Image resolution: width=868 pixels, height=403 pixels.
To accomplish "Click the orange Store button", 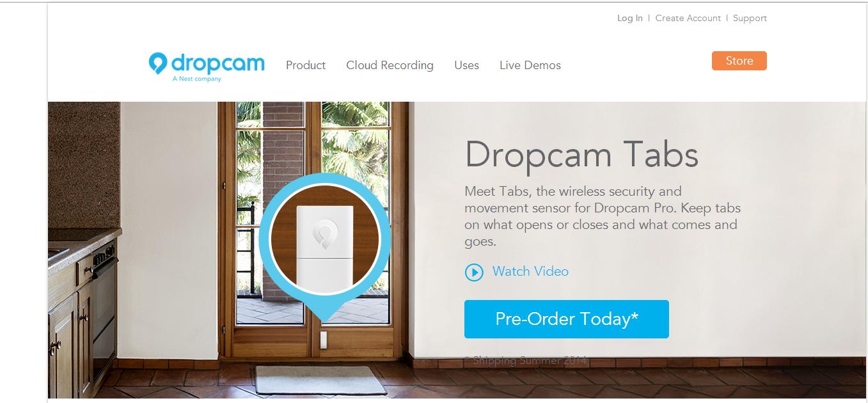I will click(x=739, y=61).
